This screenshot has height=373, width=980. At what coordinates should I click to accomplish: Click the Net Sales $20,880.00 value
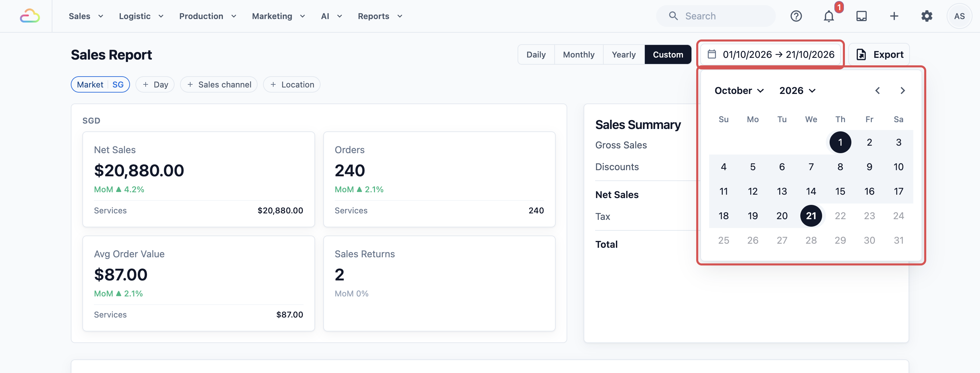tap(139, 170)
